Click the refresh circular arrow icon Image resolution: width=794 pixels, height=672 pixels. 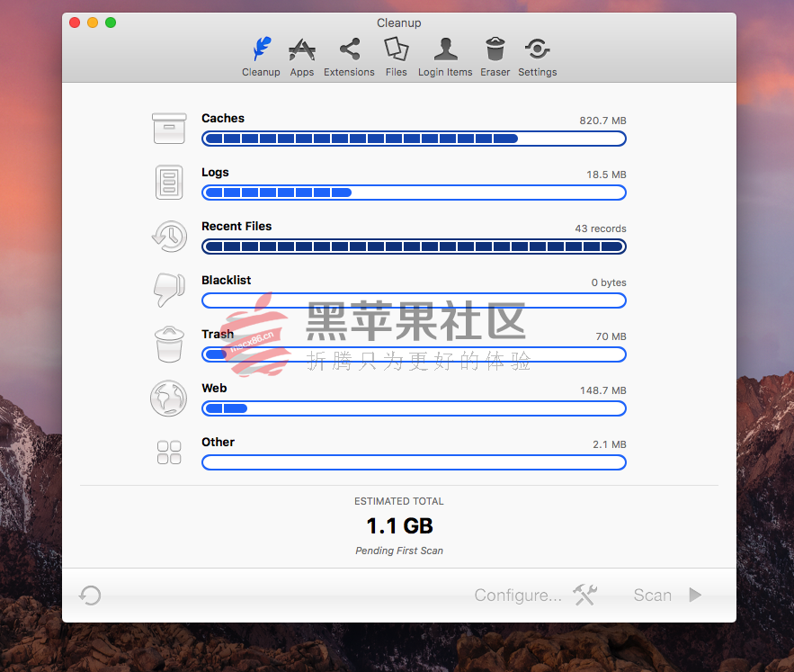(x=90, y=595)
